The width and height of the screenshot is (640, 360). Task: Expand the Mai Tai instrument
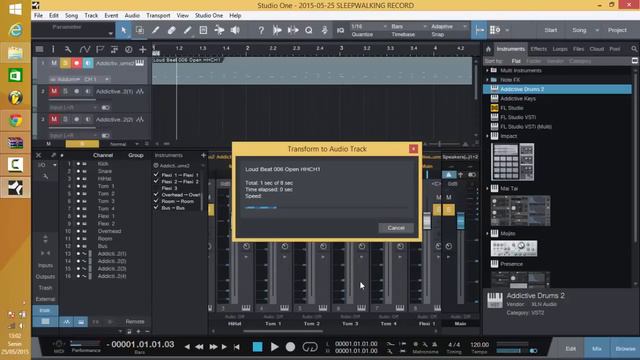(487, 189)
